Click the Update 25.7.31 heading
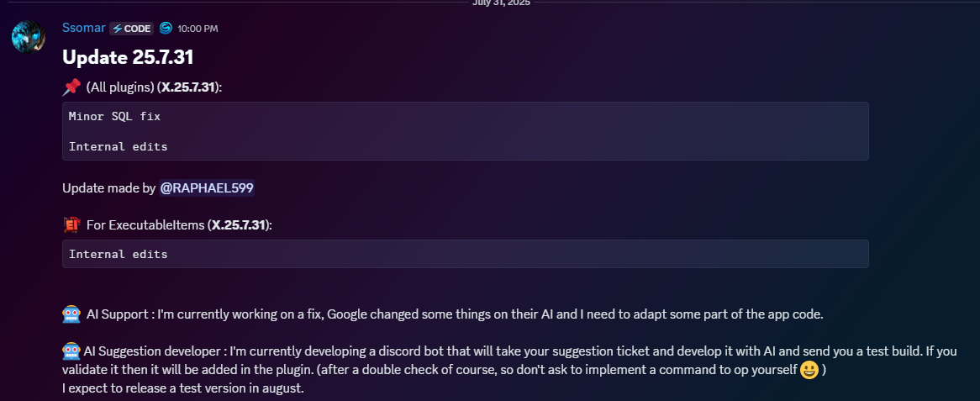 [x=128, y=57]
